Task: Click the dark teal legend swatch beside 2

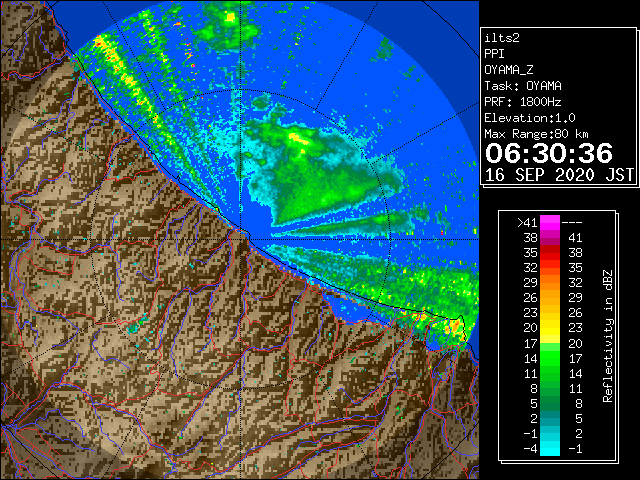Action: [x=550, y=418]
